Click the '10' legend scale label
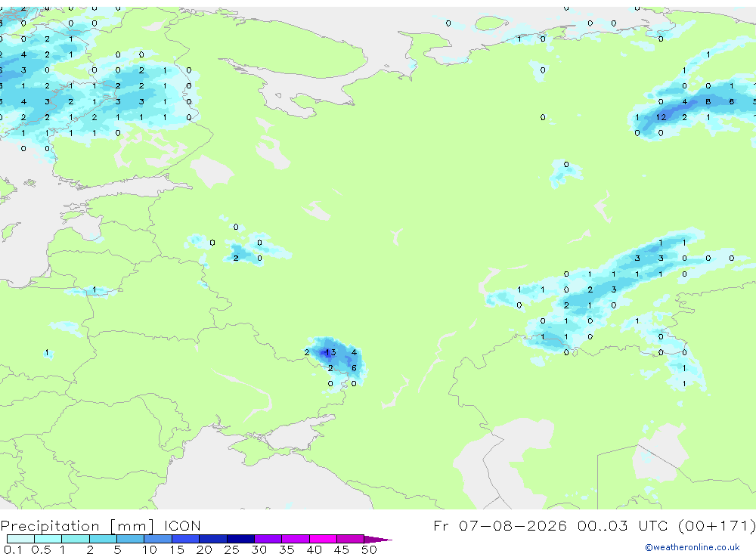Viewport: 756px width, 554px height. coord(150,549)
